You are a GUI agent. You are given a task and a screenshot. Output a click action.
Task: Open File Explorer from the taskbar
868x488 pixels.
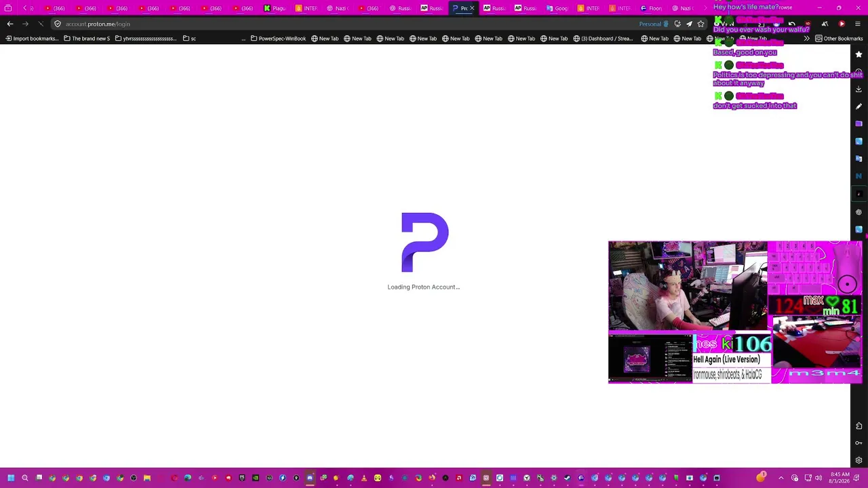coord(147,478)
